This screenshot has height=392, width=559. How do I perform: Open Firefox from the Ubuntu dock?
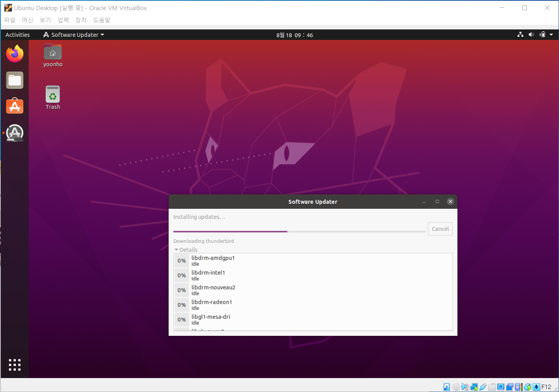click(x=15, y=54)
